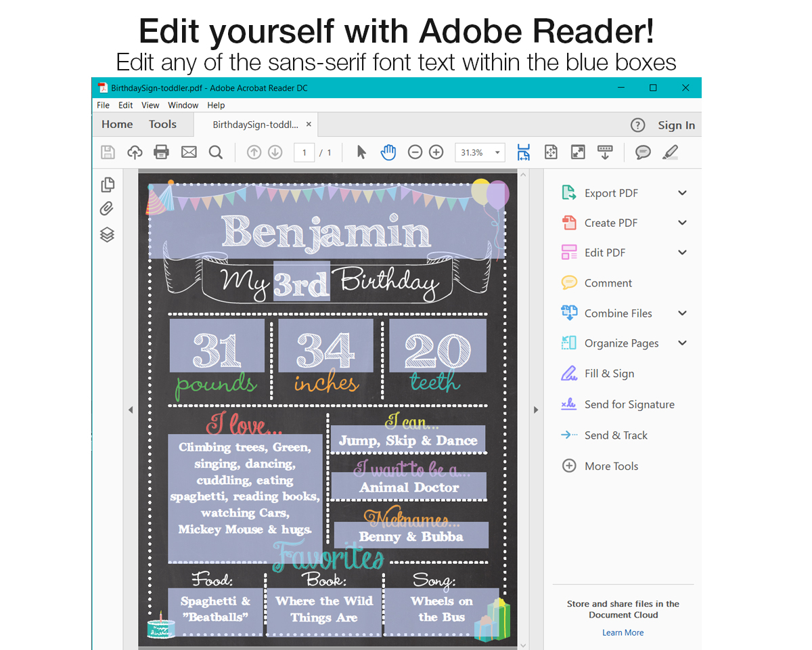The height and width of the screenshot is (650, 812).
Task: Choose the Selection arrow tool
Action: pos(361,152)
